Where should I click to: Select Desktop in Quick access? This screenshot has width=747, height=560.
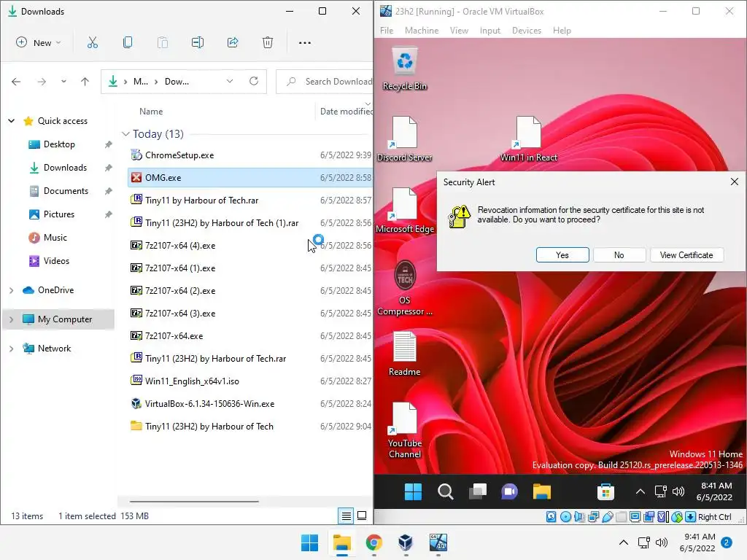pyautogui.click(x=59, y=144)
